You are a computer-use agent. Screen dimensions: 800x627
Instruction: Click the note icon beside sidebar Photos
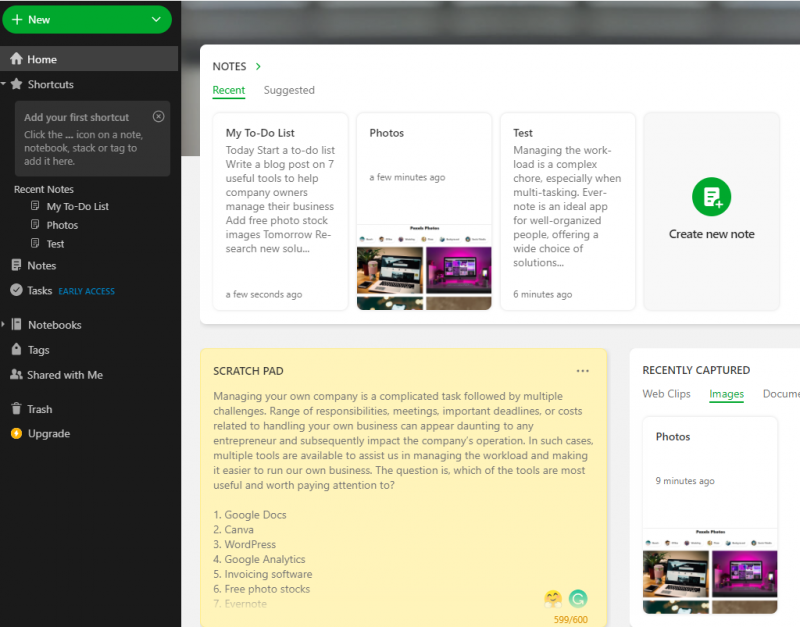coord(35,224)
